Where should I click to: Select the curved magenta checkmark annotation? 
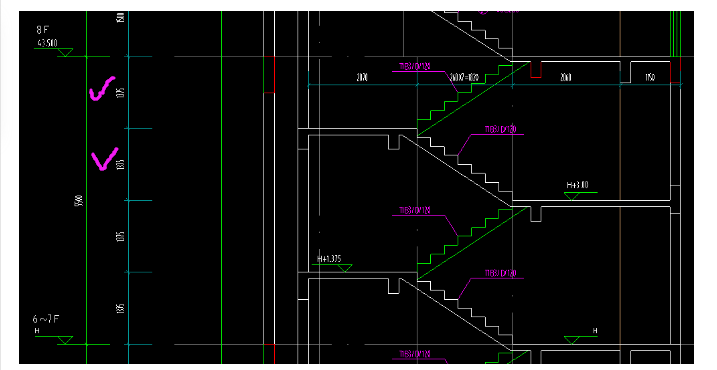pos(102,88)
